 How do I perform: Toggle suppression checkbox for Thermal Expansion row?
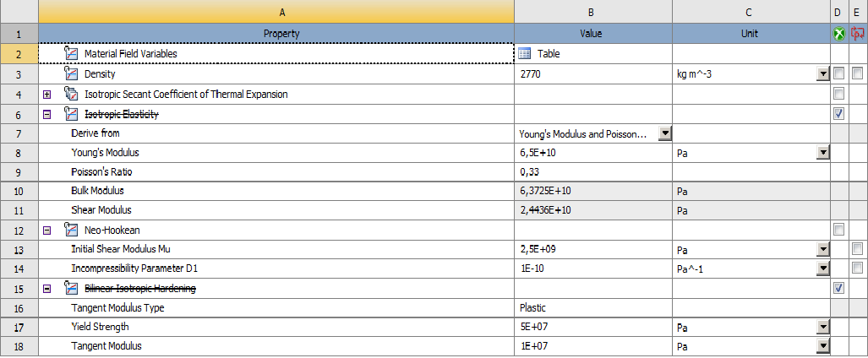839,94
